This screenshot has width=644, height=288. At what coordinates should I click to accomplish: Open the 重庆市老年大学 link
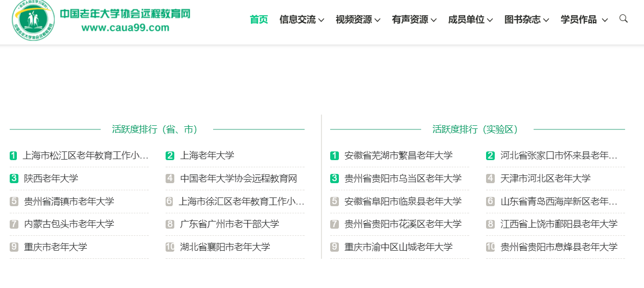pyautogui.click(x=56, y=247)
